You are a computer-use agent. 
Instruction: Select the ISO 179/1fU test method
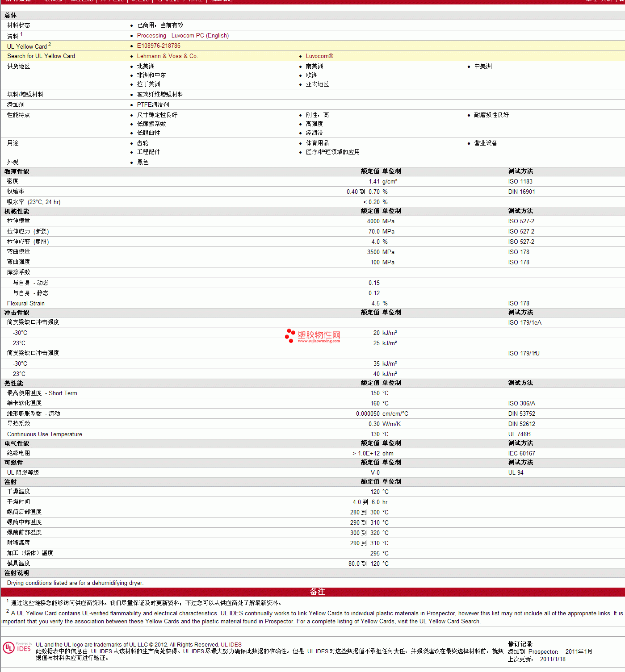524,354
